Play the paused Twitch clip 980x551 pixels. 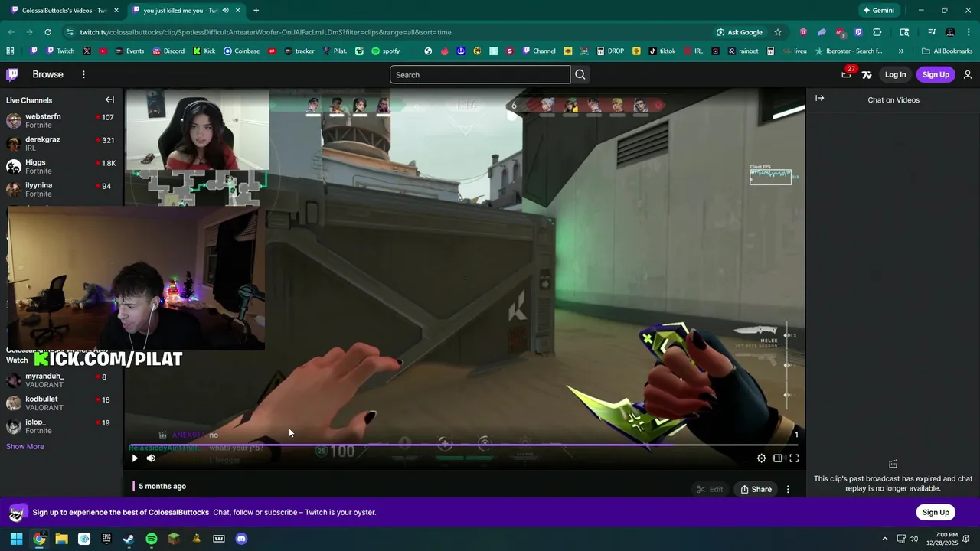[x=135, y=458]
